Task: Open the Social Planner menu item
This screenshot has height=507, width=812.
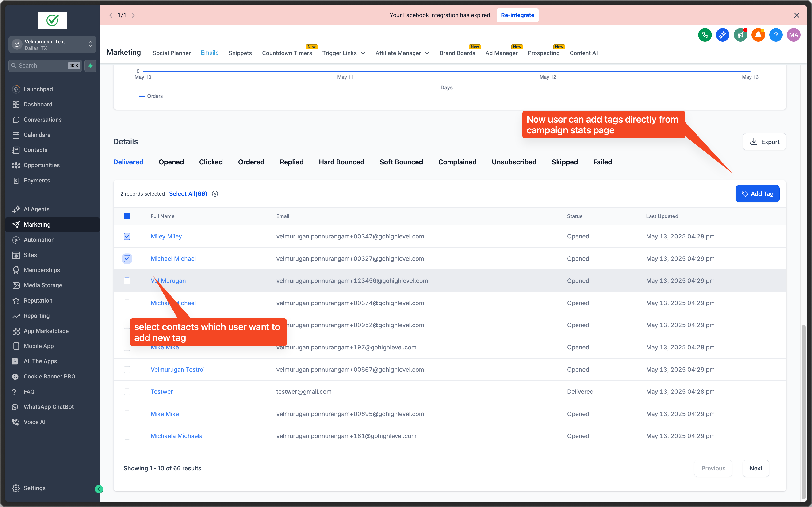Action: tap(172, 53)
